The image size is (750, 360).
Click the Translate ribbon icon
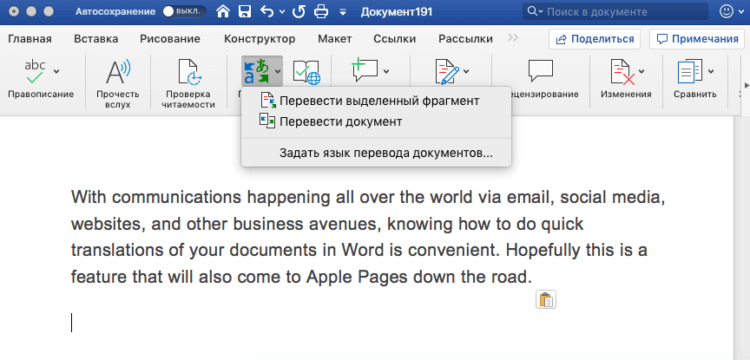[256, 72]
